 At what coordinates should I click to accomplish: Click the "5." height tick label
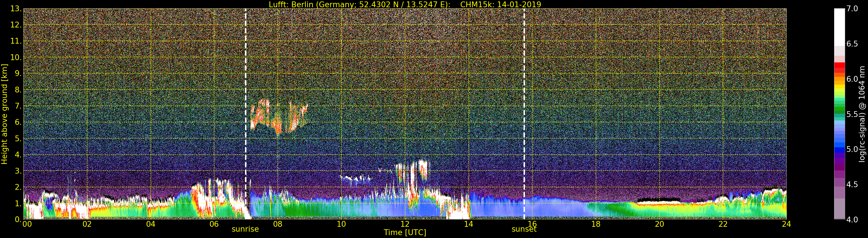[18, 138]
